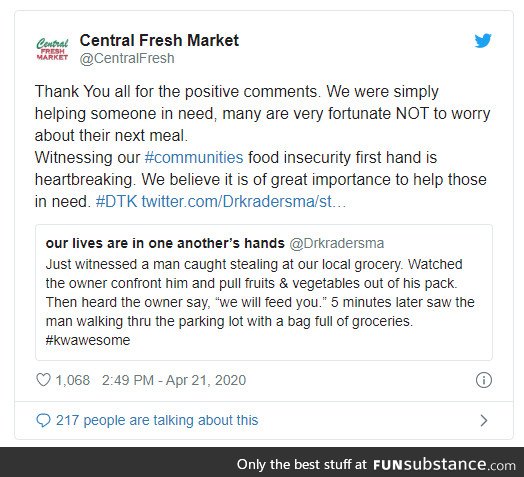Open quoted tweet author name 'our lives are...'
This screenshot has height=477, width=524.
pos(165,243)
